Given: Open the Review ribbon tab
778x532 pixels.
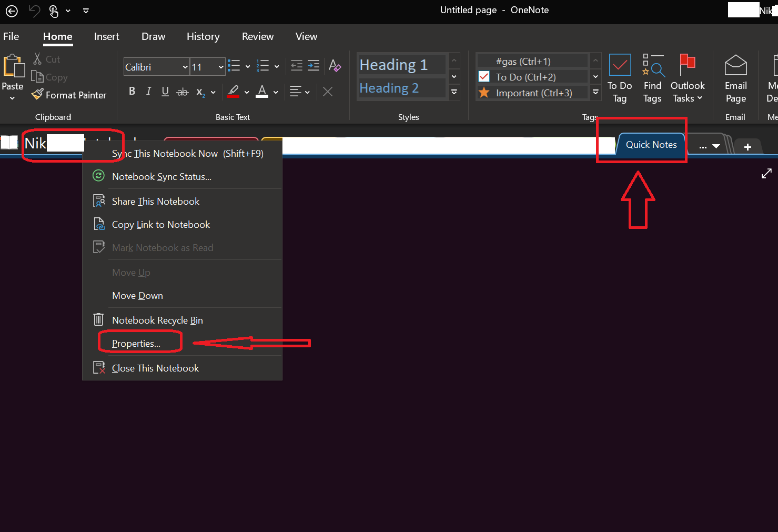Looking at the screenshot, I should point(258,36).
